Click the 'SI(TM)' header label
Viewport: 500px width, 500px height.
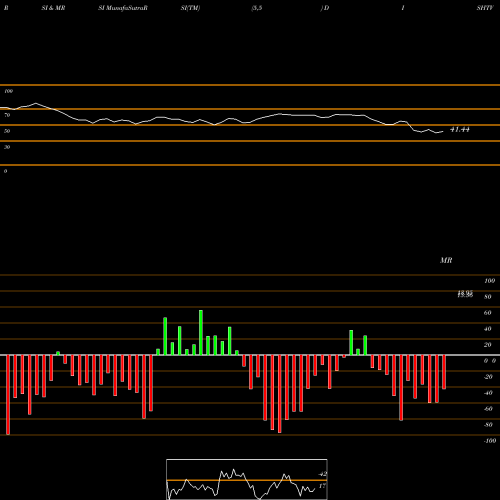point(190,8)
